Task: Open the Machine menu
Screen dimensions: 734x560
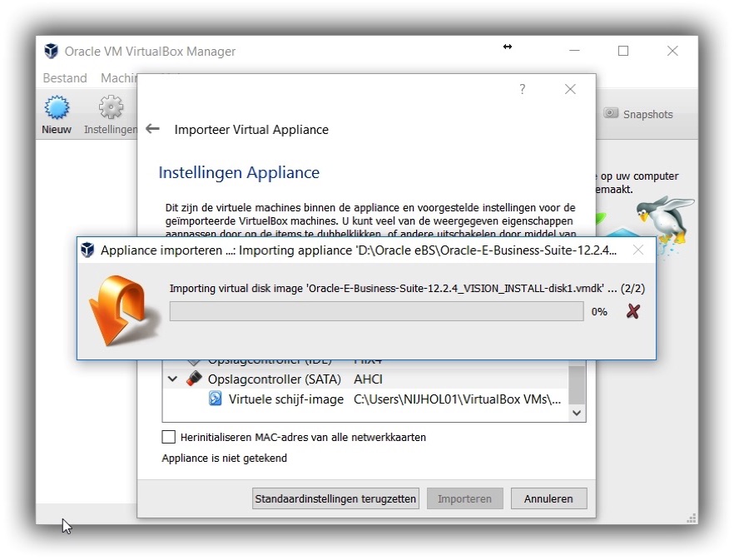Action: pyautogui.click(x=119, y=77)
